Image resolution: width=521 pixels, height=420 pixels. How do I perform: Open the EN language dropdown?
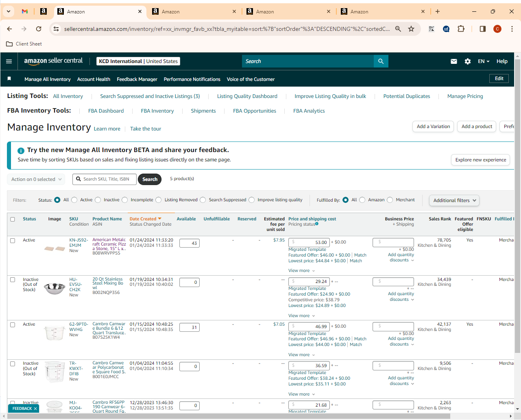tap(484, 61)
